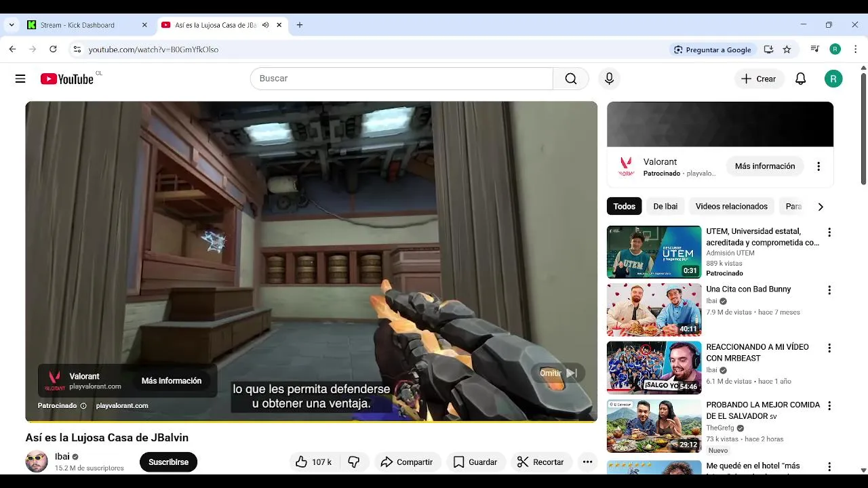The height and width of the screenshot is (488, 868).
Task: Open options for Me quedé en el hotel
Action: (829, 466)
